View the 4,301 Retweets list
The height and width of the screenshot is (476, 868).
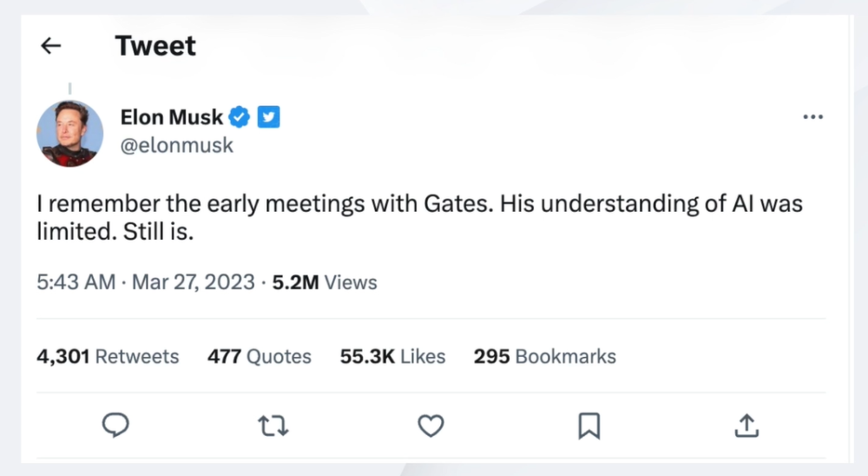pyautogui.click(x=108, y=356)
